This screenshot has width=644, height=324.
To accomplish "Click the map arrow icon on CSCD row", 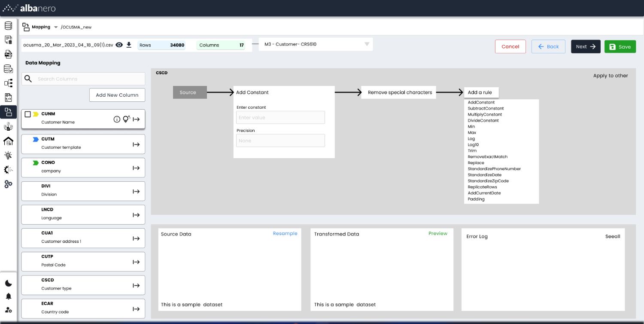I will (x=136, y=285).
